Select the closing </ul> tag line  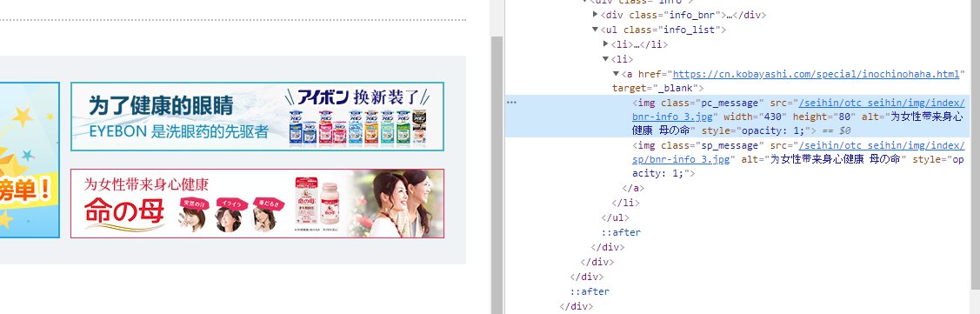[x=615, y=217]
